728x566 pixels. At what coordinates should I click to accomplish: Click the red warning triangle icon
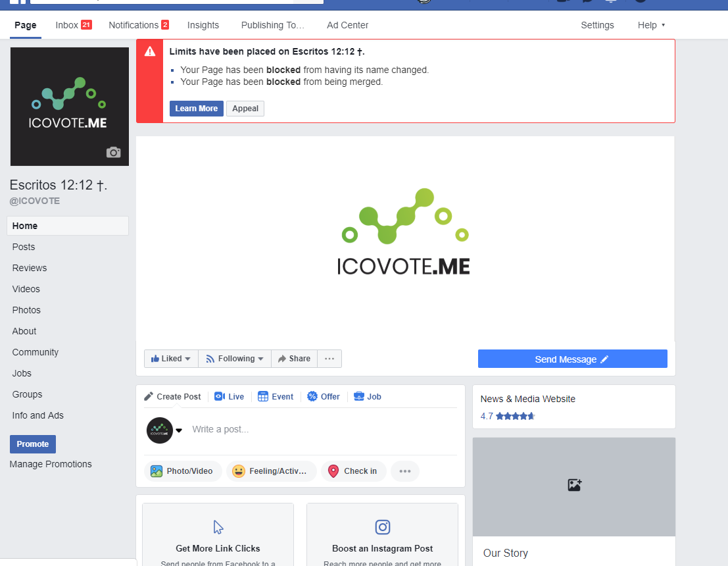coord(150,51)
